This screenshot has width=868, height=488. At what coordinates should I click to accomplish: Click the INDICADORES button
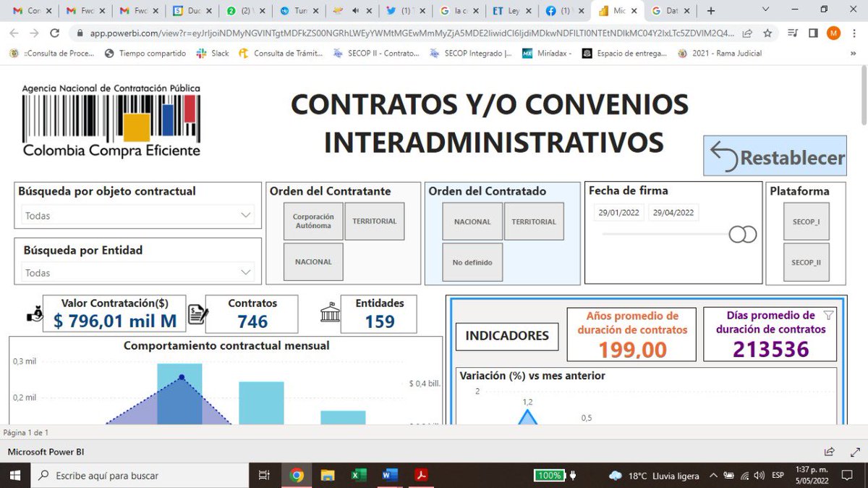(x=506, y=336)
